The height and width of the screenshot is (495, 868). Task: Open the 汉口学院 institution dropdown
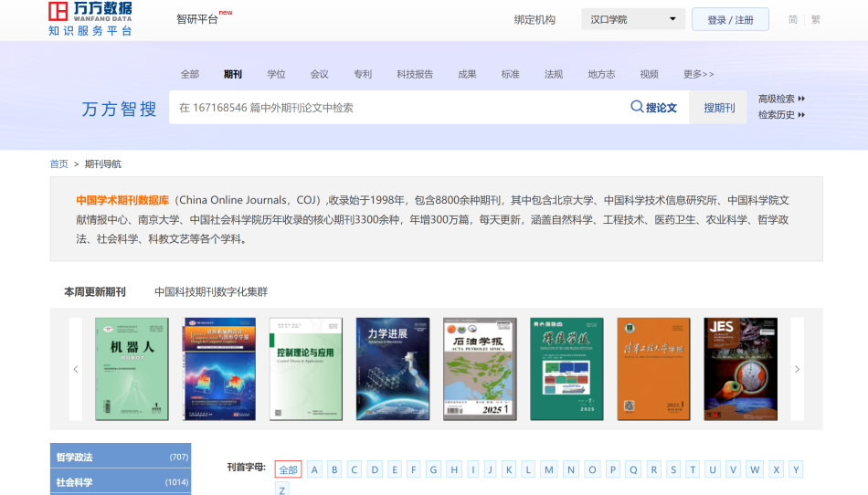coord(633,19)
